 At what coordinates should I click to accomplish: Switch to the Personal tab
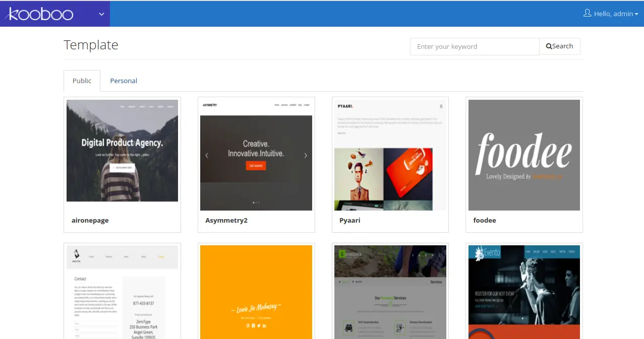[x=124, y=81]
